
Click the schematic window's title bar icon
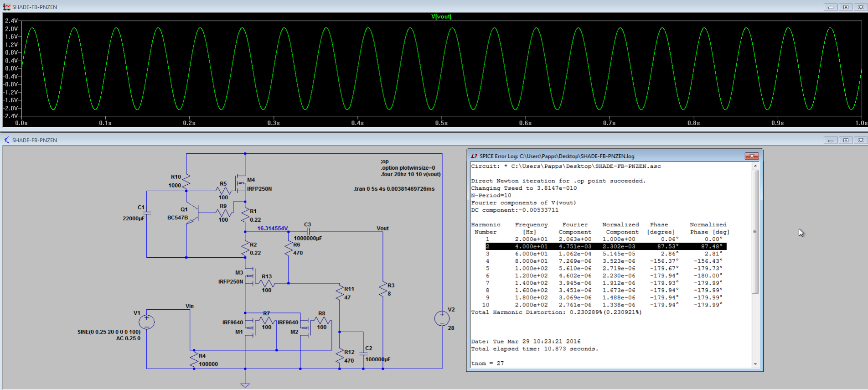(x=6, y=140)
